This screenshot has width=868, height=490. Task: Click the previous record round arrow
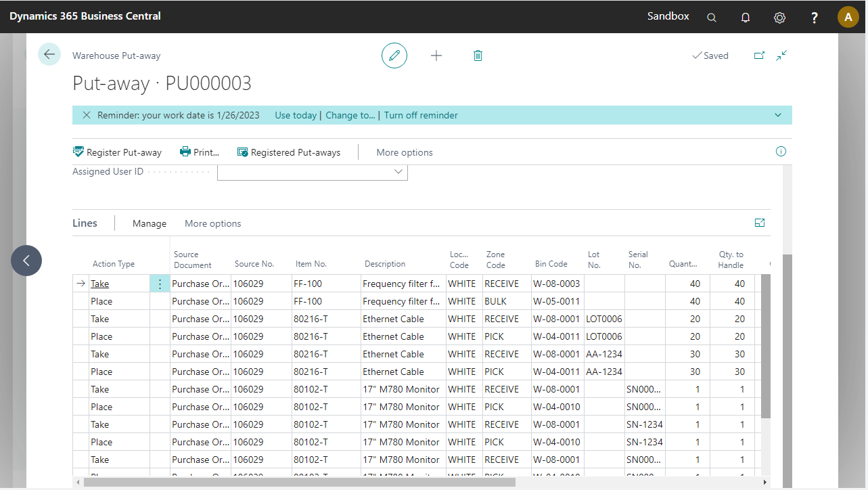[26, 261]
